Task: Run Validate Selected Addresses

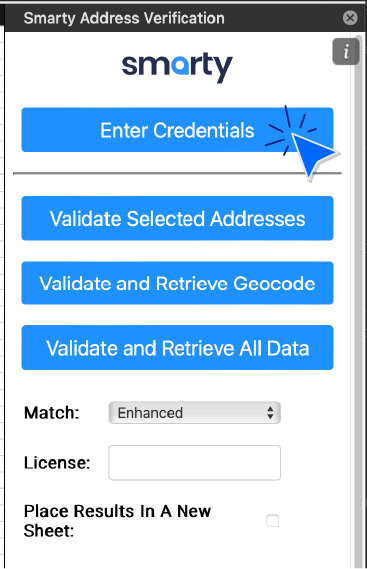Action: point(177,218)
